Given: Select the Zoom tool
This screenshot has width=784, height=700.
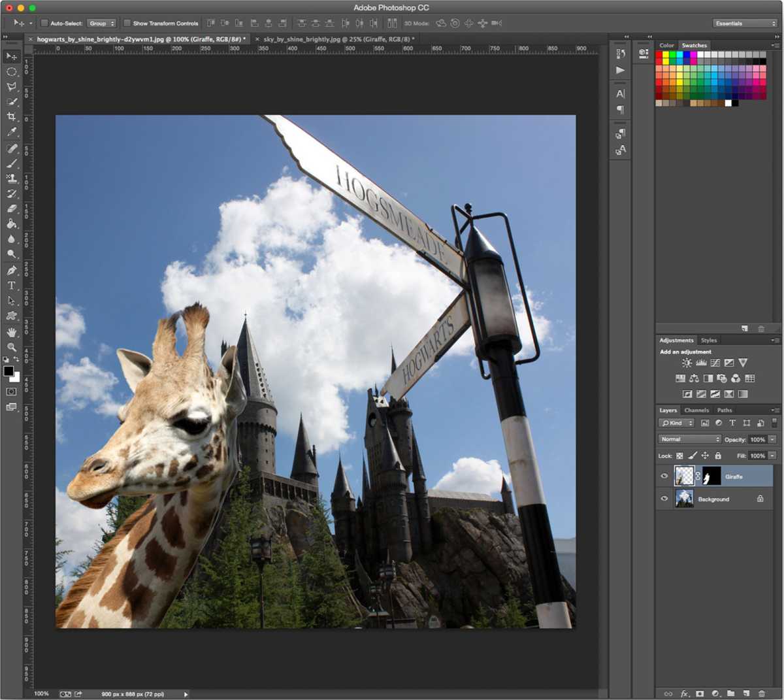Looking at the screenshot, I should [x=12, y=347].
